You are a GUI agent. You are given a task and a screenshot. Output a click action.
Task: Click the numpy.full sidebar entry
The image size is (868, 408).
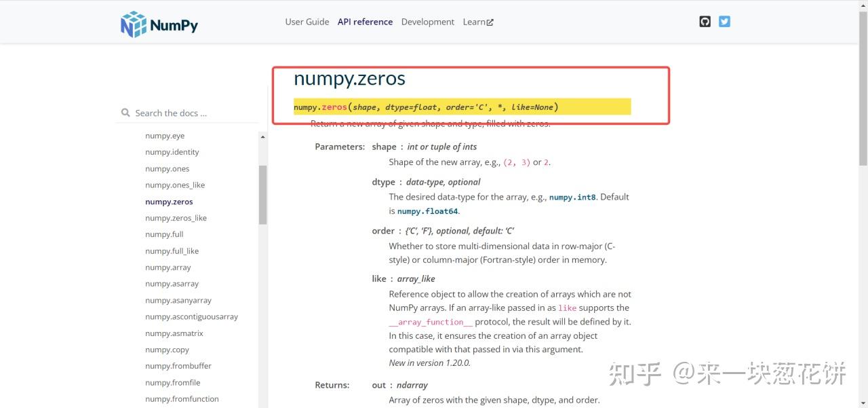pos(163,234)
